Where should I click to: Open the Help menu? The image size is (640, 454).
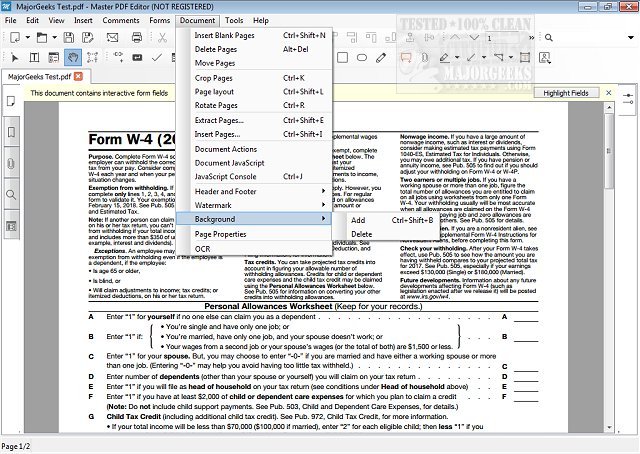pos(261,20)
